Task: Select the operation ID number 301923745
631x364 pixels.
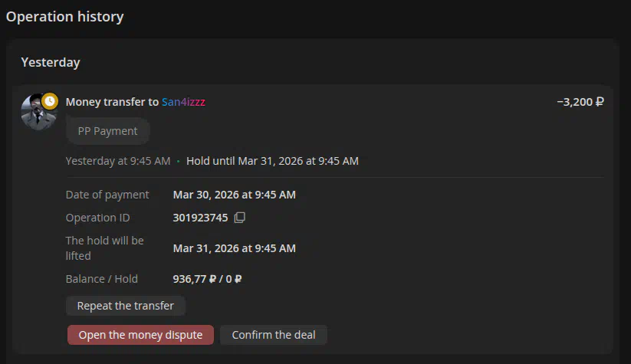Action: tap(200, 218)
